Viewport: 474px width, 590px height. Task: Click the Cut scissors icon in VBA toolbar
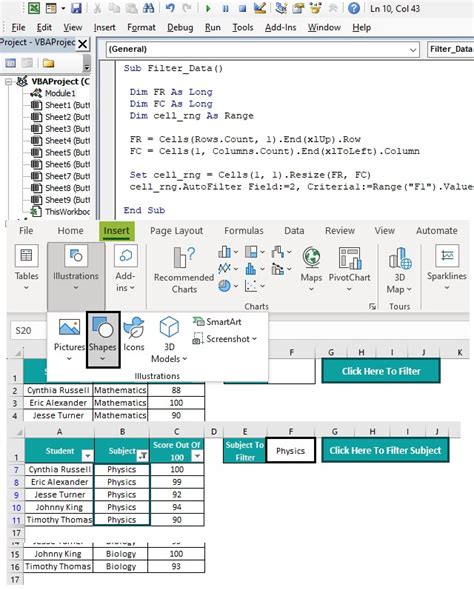click(x=97, y=8)
